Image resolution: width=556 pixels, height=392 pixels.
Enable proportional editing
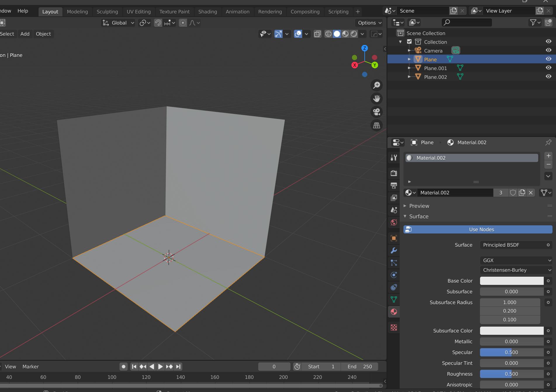click(x=183, y=23)
